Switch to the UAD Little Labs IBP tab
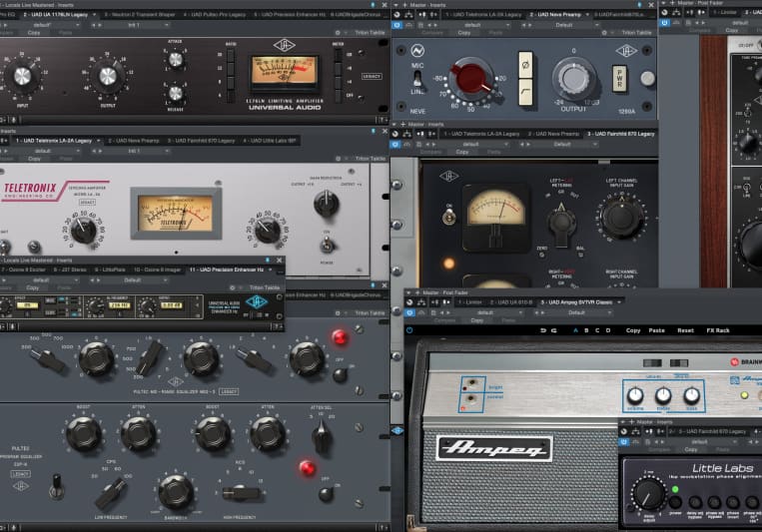Image resolution: width=762 pixels, height=532 pixels. pos(270,141)
